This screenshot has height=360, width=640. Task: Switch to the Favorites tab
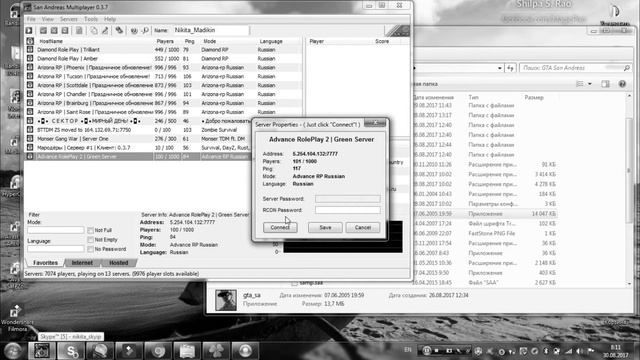[x=45, y=263]
